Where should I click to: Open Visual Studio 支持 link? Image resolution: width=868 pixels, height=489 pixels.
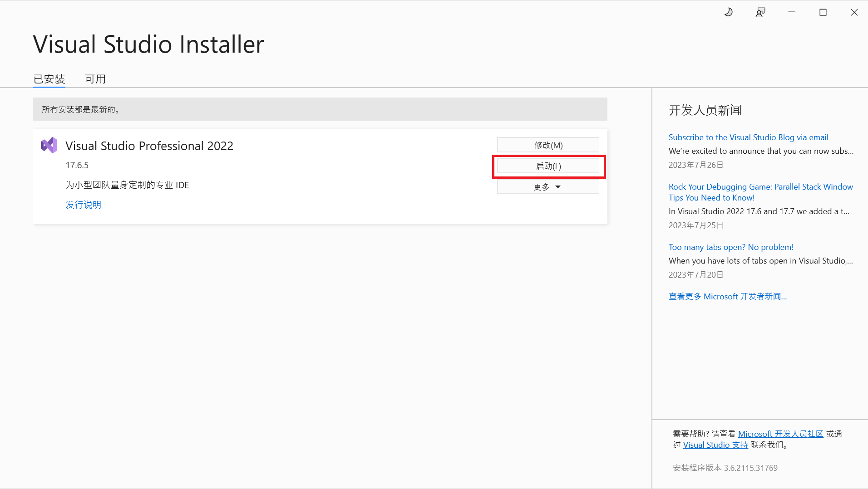(x=715, y=445)
